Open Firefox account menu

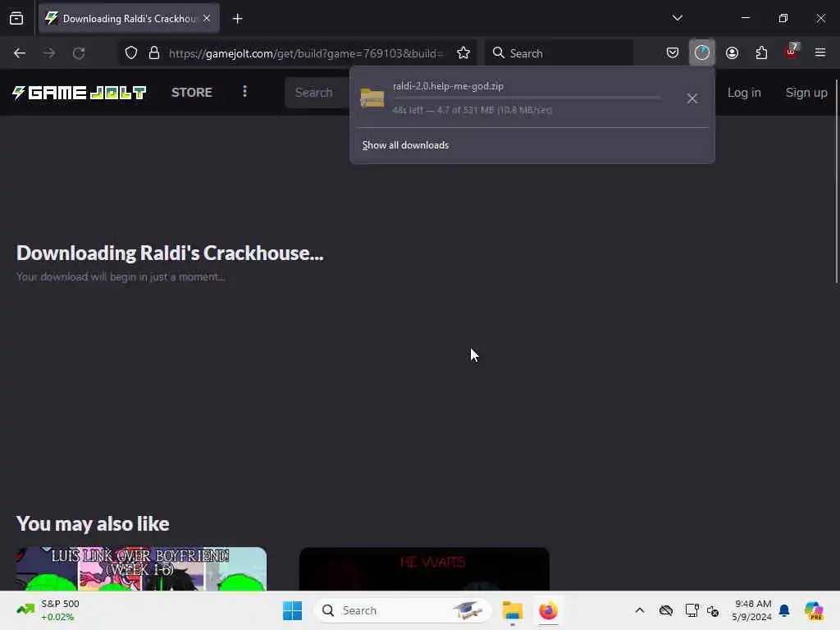tap(732, 53)
